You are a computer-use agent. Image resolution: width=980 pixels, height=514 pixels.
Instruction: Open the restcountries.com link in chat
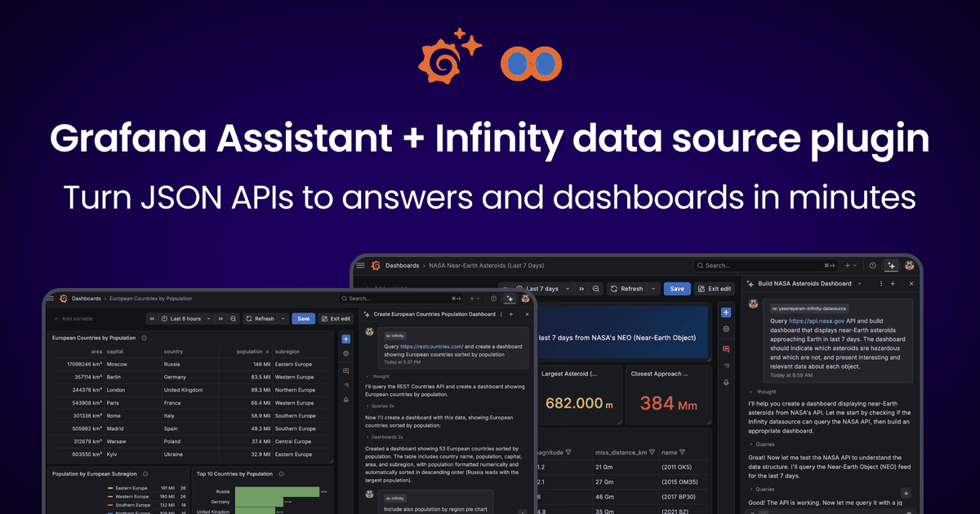pyautogui.click(x=431, y=347)
